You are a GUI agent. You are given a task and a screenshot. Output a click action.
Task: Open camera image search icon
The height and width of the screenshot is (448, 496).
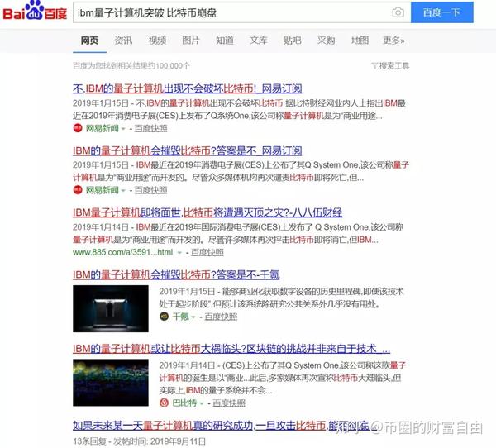coord(398,12)
